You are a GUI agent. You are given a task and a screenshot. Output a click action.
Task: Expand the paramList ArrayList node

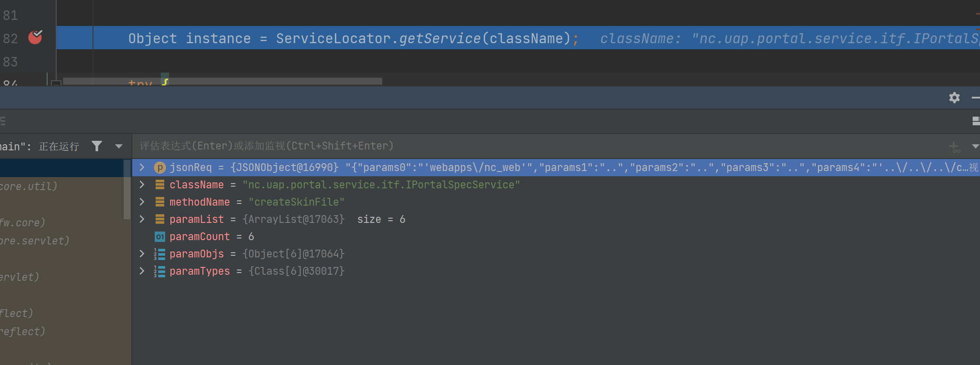click(142, 219)
